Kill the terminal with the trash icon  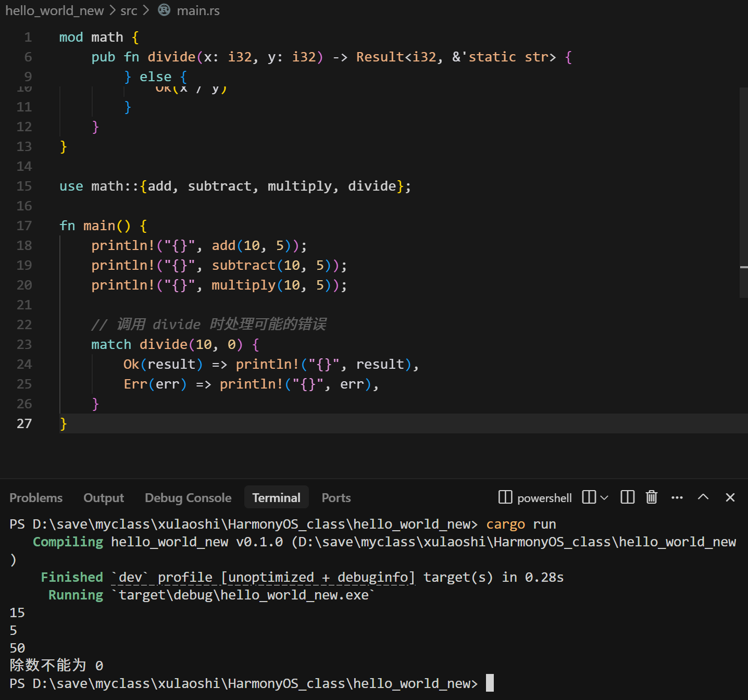tap(652, 497)
